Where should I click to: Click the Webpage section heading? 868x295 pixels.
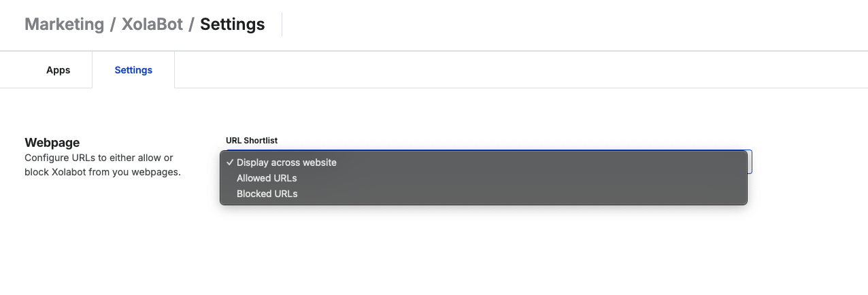(52, 143)
